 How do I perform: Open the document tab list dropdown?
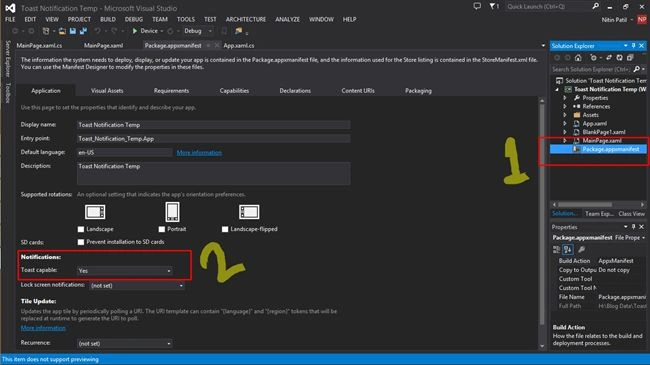tap(543, 46)
